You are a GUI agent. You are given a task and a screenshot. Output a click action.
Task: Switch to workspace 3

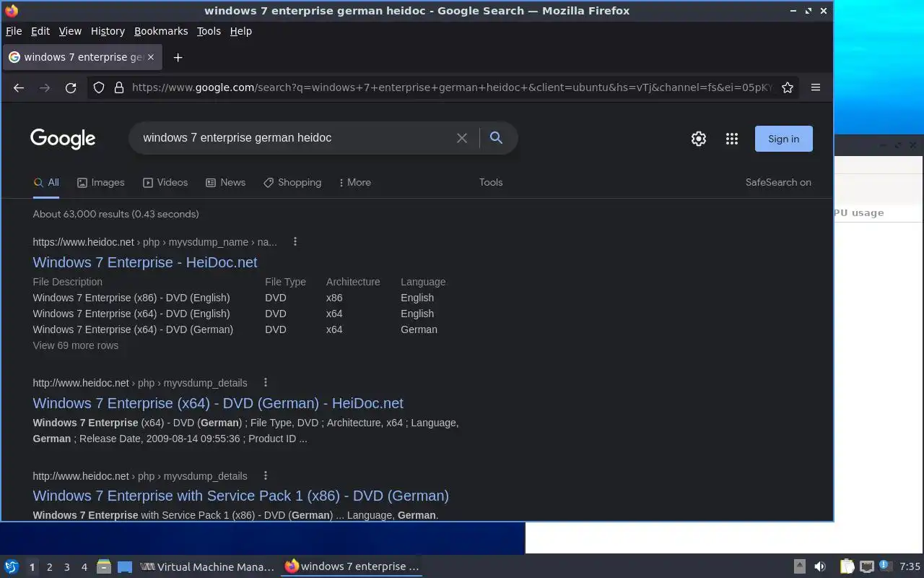coord(66,567)
